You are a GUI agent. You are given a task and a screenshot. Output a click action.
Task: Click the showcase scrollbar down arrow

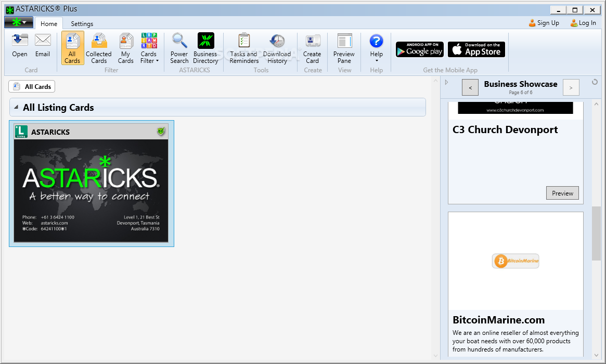(596, 355)
